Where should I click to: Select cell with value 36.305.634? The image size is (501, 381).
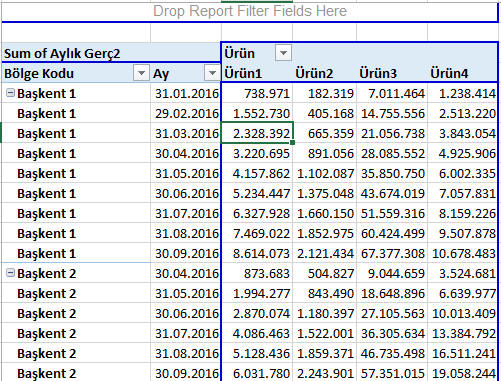click(x=392, y=333)
